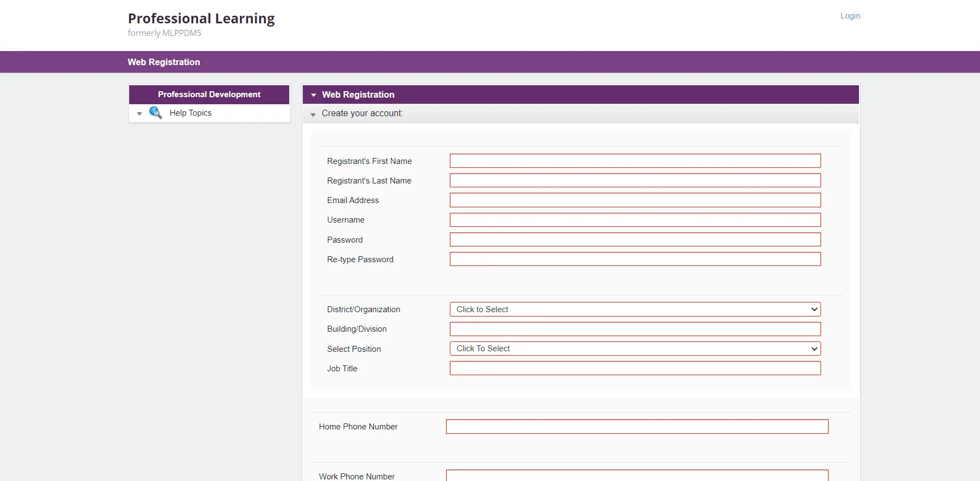The height and width of the screenshot is (481, 980).
Task: Open the Select Position dropdown
Action: pos(635,349)
